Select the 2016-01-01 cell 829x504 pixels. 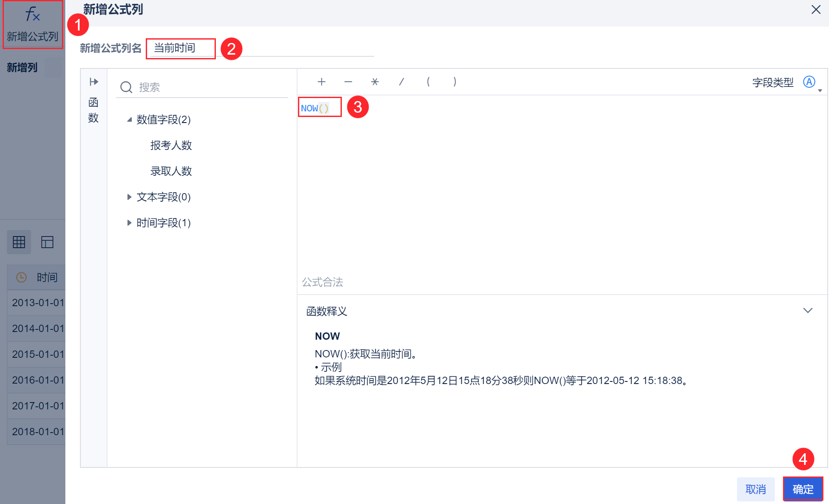tap(37, 380)
